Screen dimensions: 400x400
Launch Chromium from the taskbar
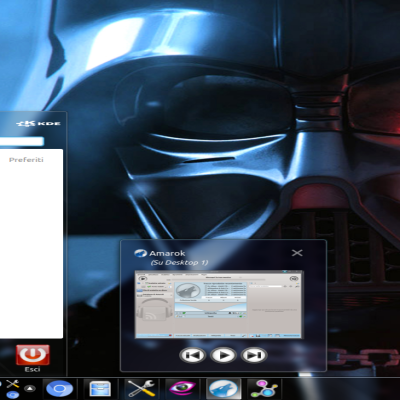pyautogui.click(x=59, y=389)
